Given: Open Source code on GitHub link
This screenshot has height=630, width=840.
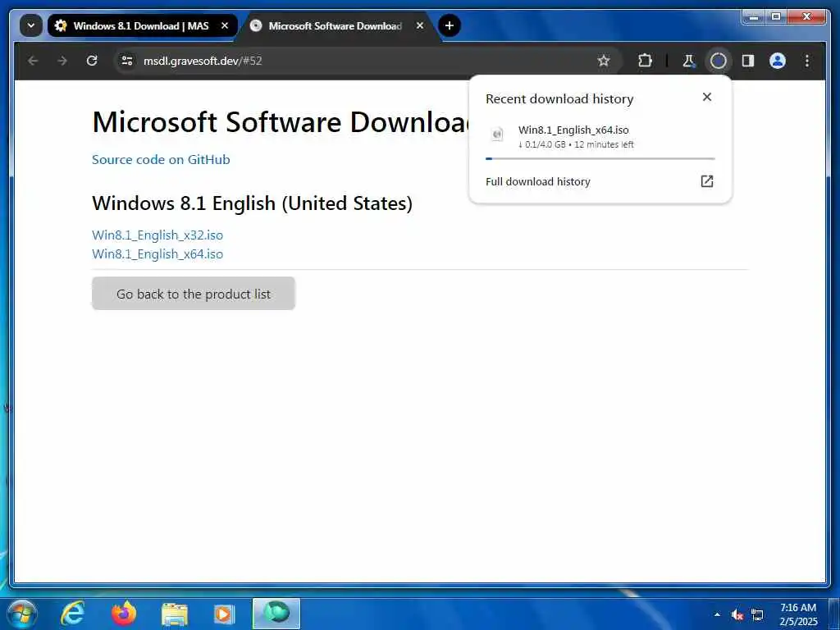Looking at the screenshot, I should pyautogui.click(x=161, y=160).
